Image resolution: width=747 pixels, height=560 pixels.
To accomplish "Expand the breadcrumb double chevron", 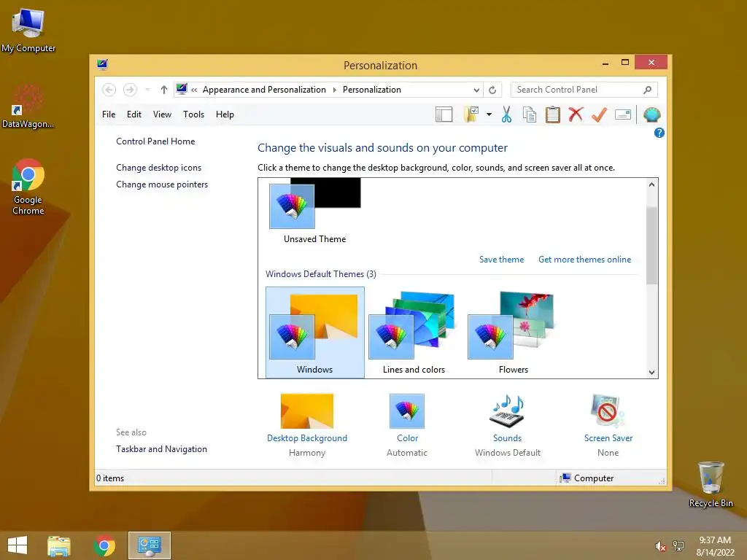I will [x=194, y=90].
